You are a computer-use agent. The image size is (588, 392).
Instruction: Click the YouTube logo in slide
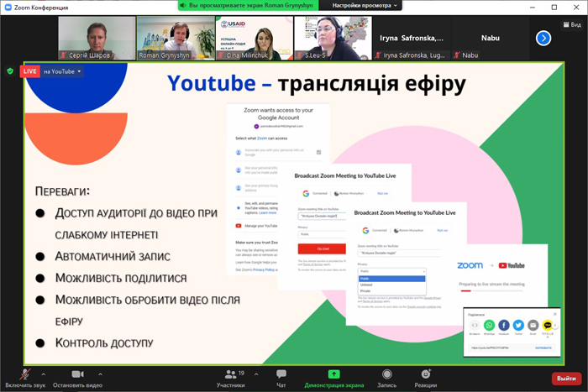point(512,265)
